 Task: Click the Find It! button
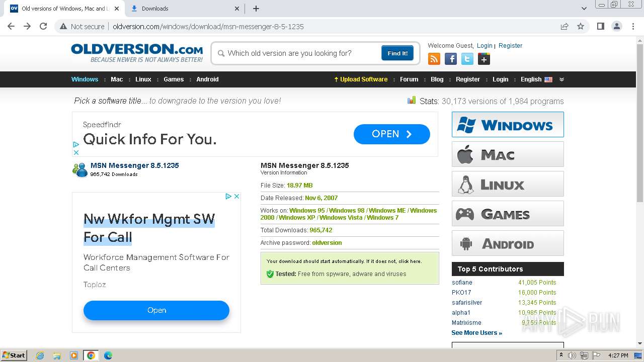[397, 53]
